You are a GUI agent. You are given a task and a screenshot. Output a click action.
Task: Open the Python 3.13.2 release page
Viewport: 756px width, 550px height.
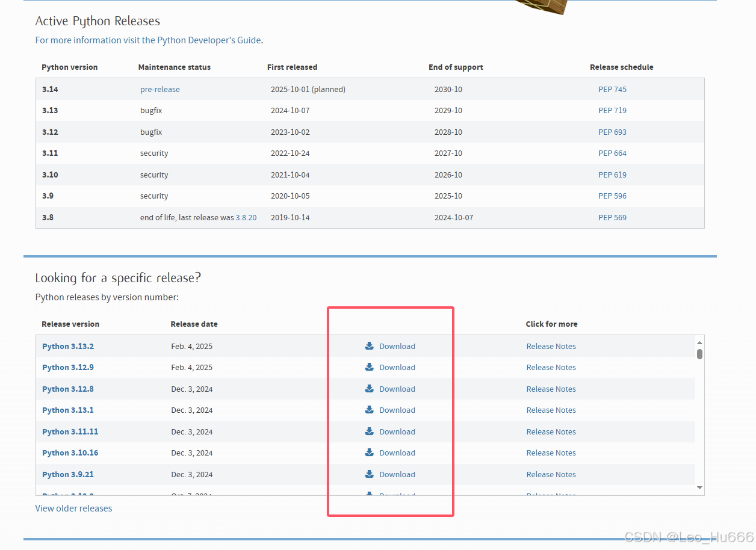68,346
